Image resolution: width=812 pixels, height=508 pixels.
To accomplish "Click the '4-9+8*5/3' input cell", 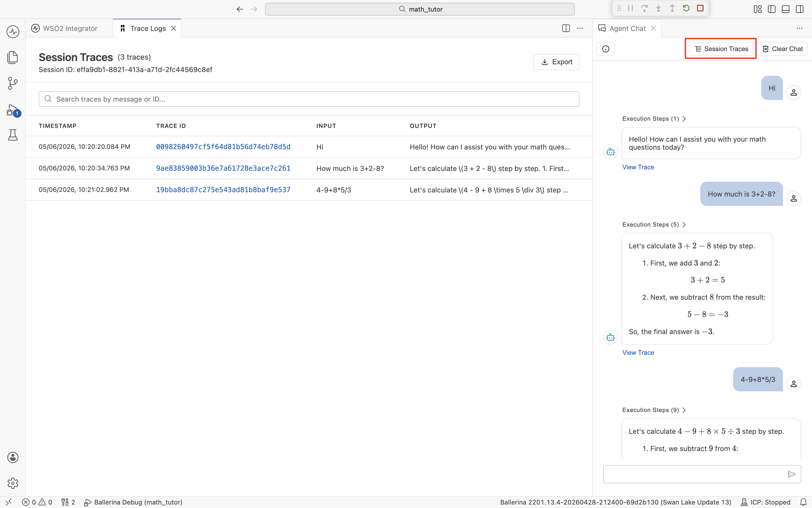I will click(334, 190).
